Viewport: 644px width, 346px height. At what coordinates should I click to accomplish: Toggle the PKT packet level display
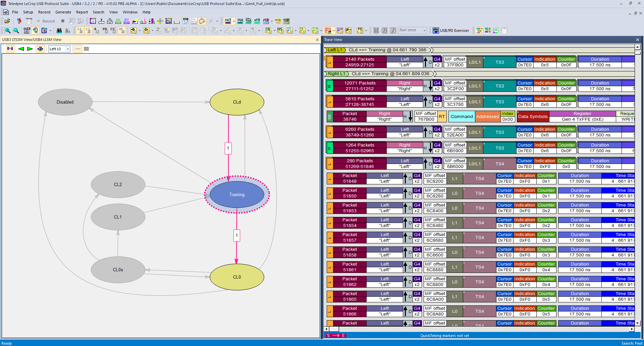228,21
